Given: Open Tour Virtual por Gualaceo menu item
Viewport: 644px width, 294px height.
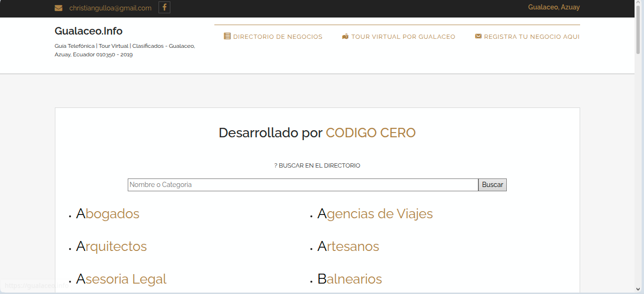Looking at the screenshot, I should 399,36.
